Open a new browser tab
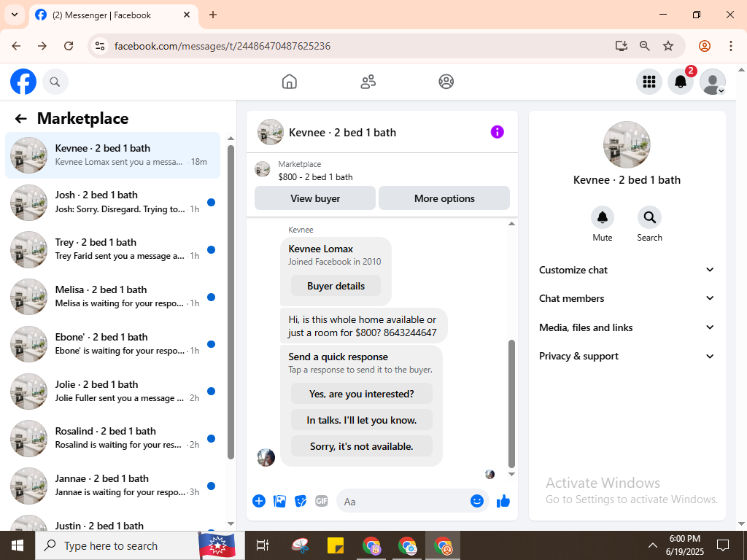The width and height of the screenshot is (747, 560). [213, 15]
